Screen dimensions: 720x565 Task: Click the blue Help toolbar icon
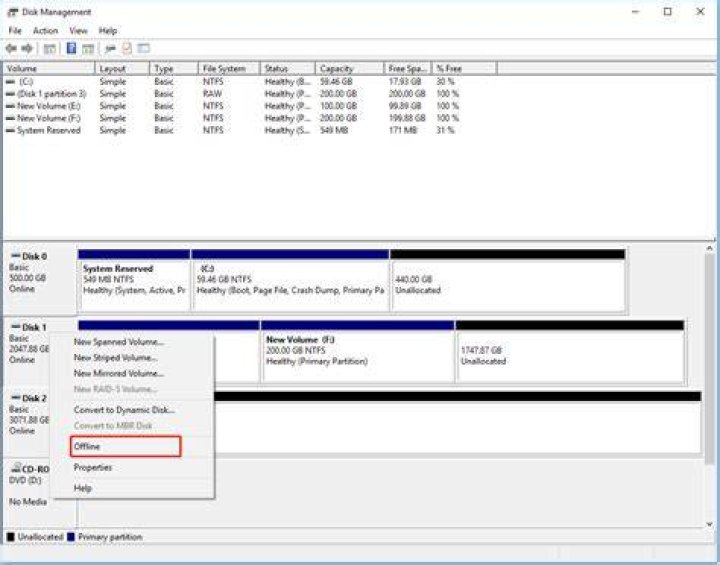click(71, 48)
